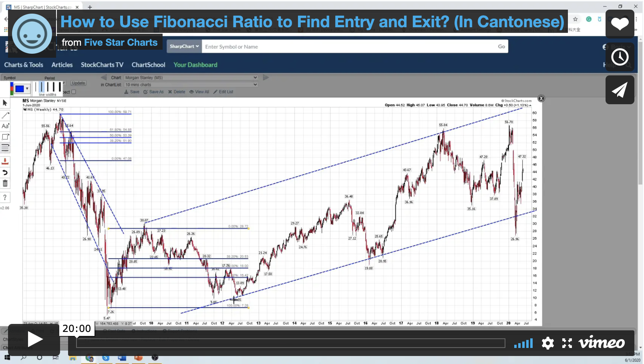Open Task View on taskbar
This screenshot has width=644, height=364.
click(55, 358)
